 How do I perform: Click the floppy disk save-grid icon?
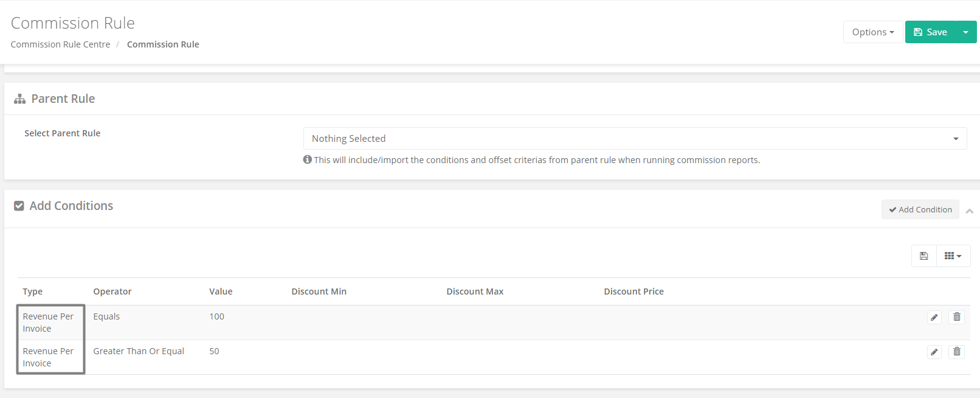tap(924, 256)
